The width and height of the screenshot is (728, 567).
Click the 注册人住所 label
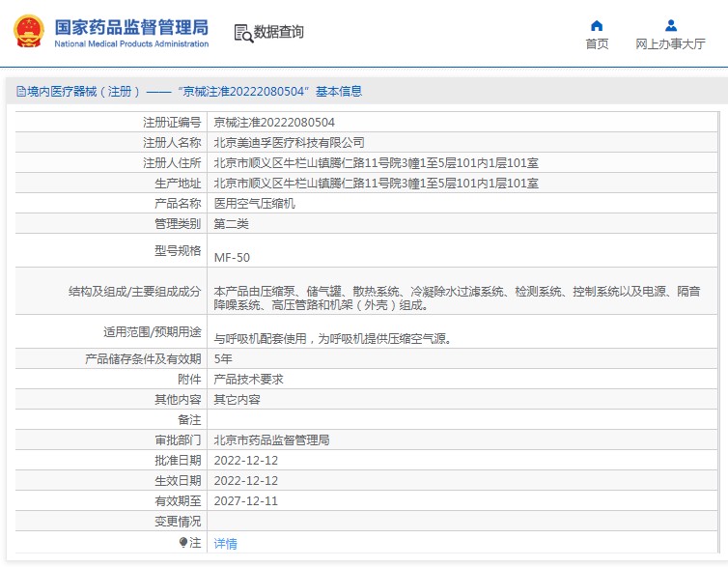[x=172, y=163]
